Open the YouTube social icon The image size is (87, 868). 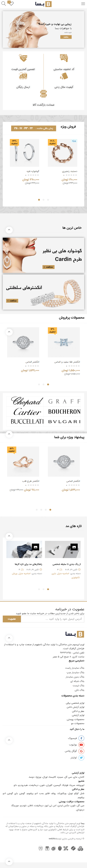tap(81, 745)
